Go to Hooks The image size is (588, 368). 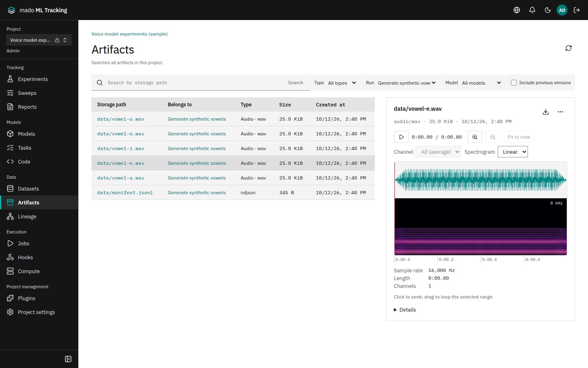(39, 258)
